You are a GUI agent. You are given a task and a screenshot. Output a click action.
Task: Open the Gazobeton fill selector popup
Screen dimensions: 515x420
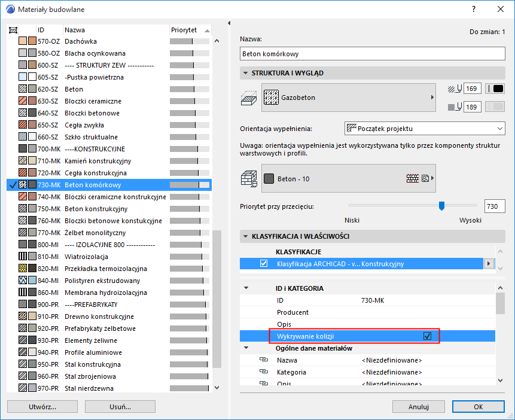pyautogui.click(x=349, y=98)
